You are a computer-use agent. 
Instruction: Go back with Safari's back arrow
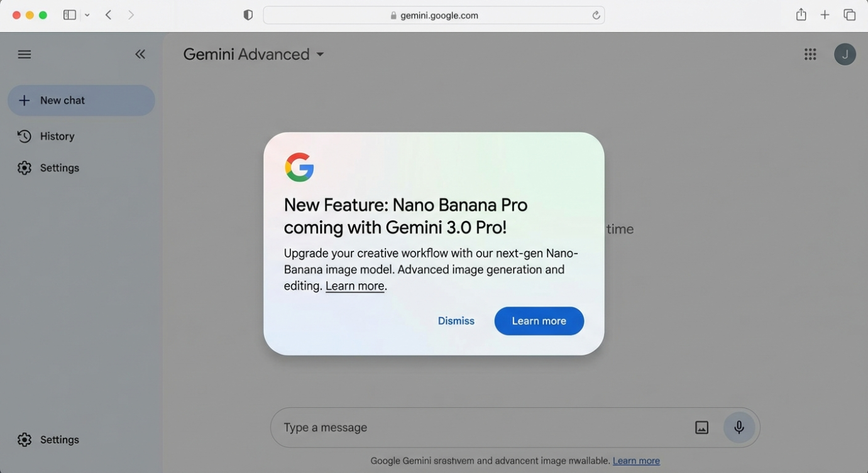(x=109, y=15)
